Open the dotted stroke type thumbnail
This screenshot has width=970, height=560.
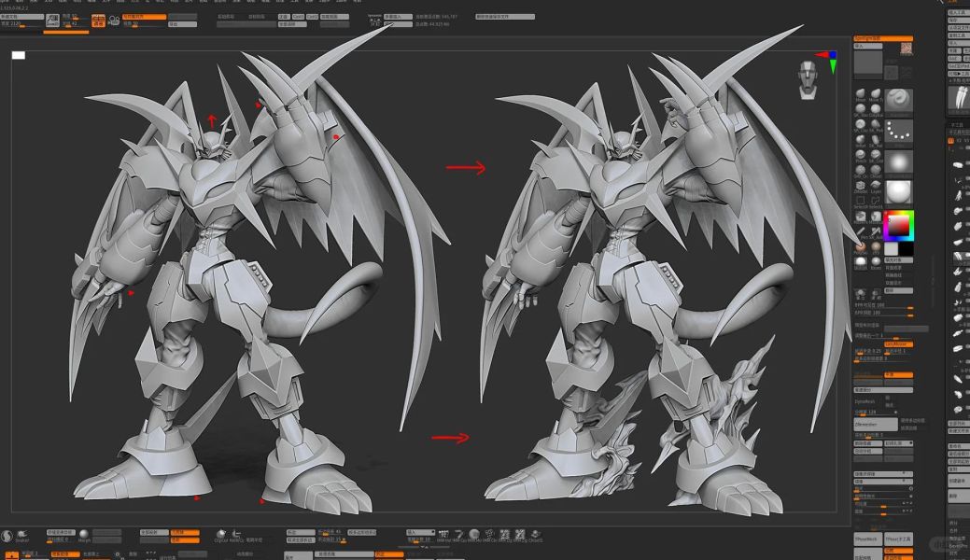coord(898,132)
